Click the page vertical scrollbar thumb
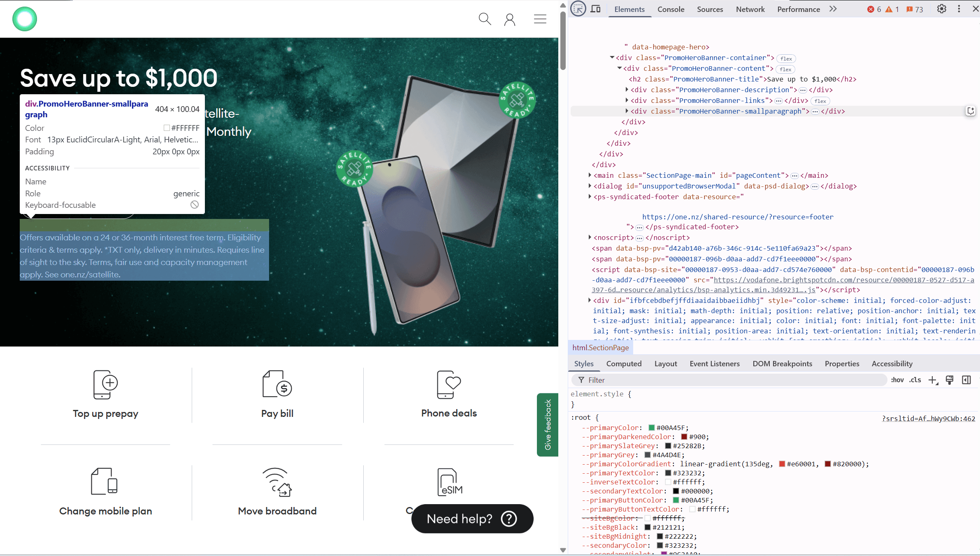980x556 pixels. point(563,40)
